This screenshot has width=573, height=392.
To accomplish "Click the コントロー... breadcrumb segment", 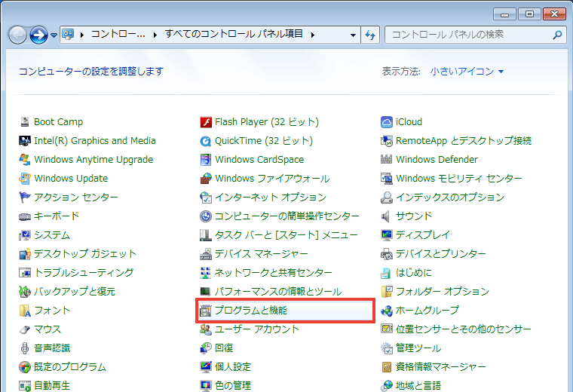I will (118, 35).
